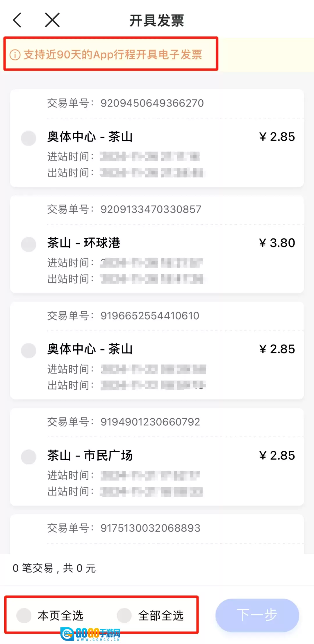The height and width of the screenshot is (644, 314).
Task: Tap the info icon in notice banner
Action: coord(15,55)
